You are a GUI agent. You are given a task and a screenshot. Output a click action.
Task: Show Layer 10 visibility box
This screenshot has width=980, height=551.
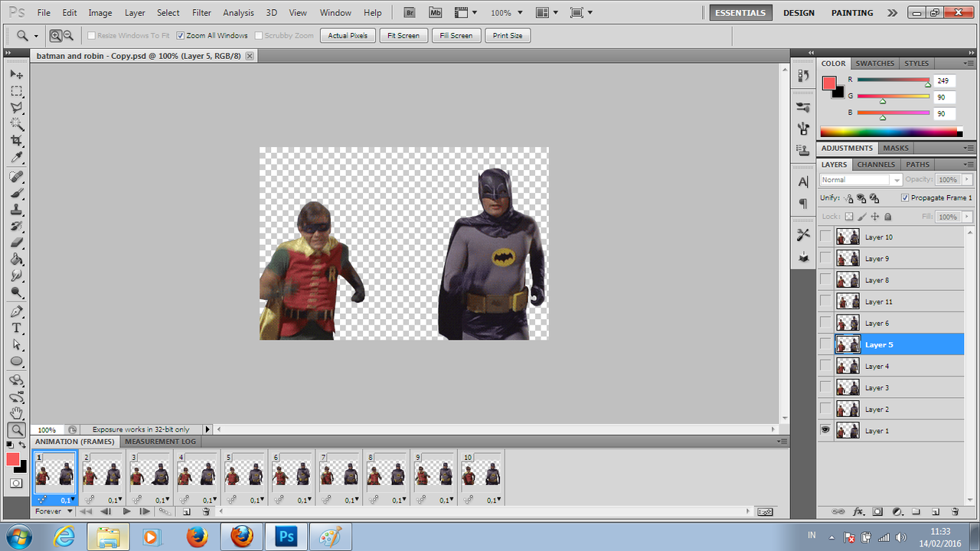tap(825, 237)
